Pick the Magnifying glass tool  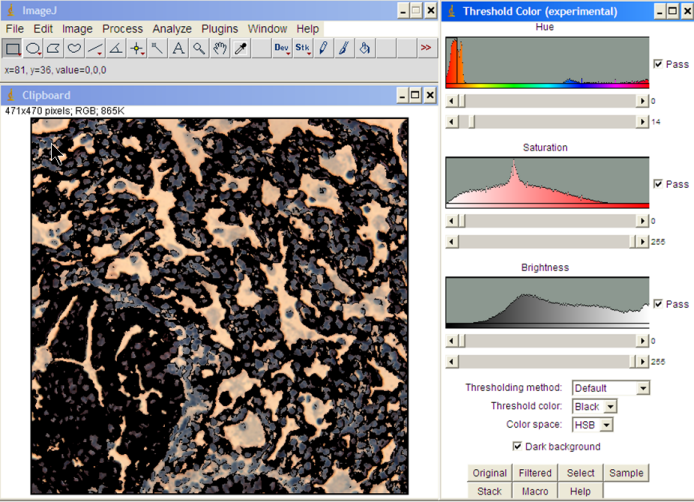tap(199, 48)
